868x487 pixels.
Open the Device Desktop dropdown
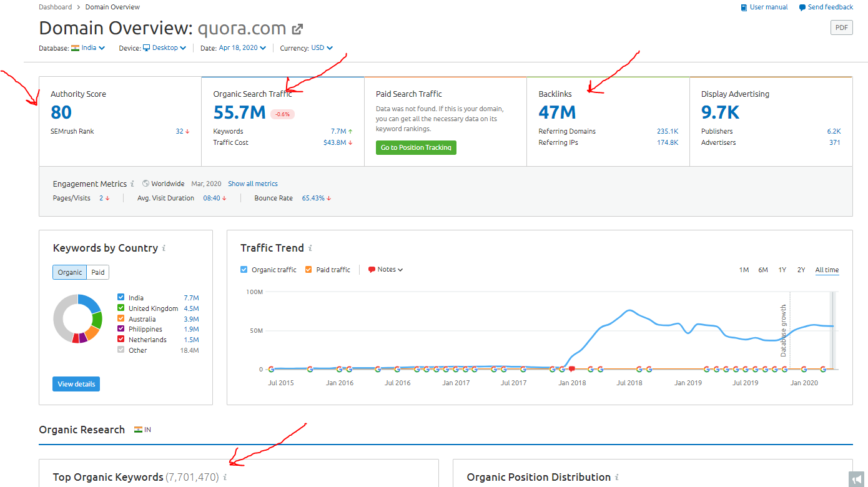click(x=169, y=47)
